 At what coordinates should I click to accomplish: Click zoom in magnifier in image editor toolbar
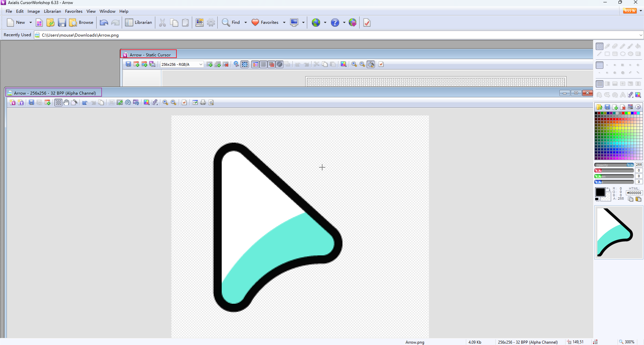coord(165,103)
